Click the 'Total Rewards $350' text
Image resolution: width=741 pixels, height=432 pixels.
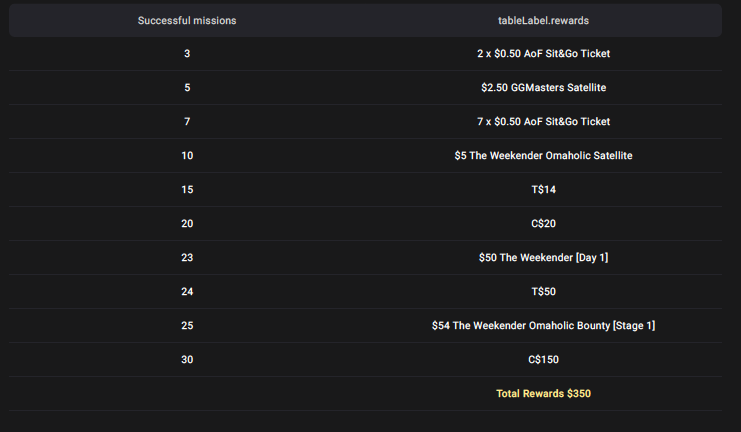543,394
